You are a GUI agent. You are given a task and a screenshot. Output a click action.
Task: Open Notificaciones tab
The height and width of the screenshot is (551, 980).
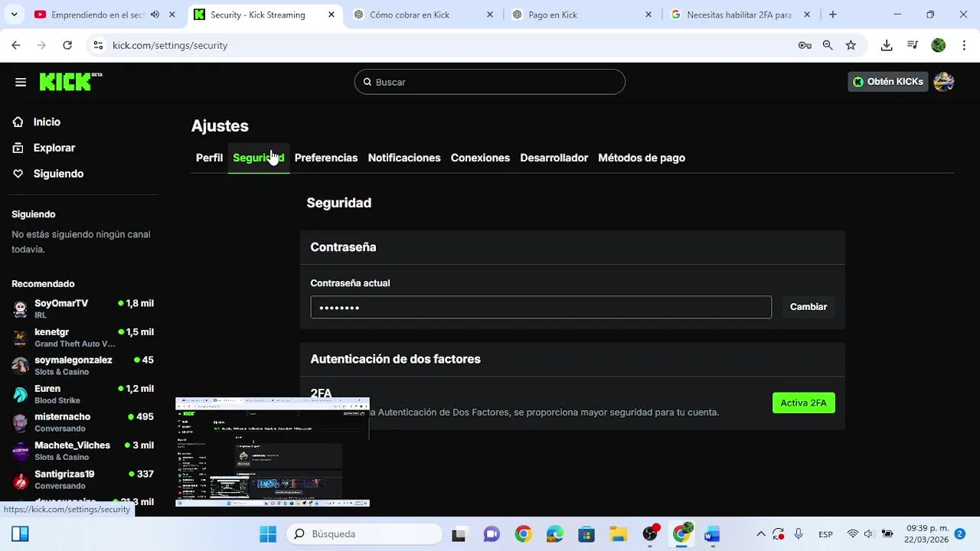[x=404, y=158]
